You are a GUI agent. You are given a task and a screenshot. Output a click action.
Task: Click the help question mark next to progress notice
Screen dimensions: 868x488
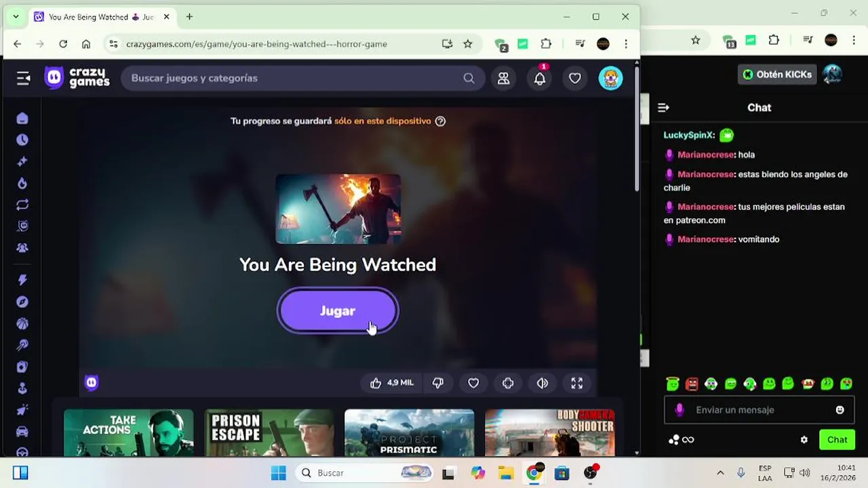(440, 121)
